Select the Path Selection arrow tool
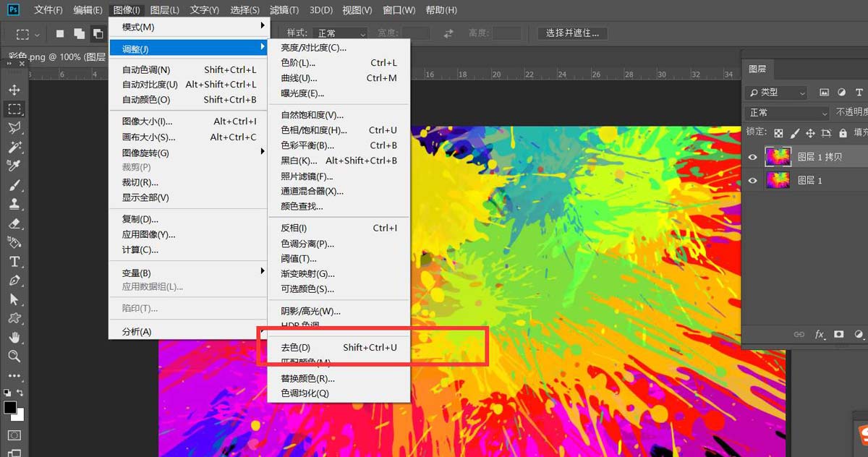Screen dimensions: 868x457 pyautogui.click(x=14, y=299)
